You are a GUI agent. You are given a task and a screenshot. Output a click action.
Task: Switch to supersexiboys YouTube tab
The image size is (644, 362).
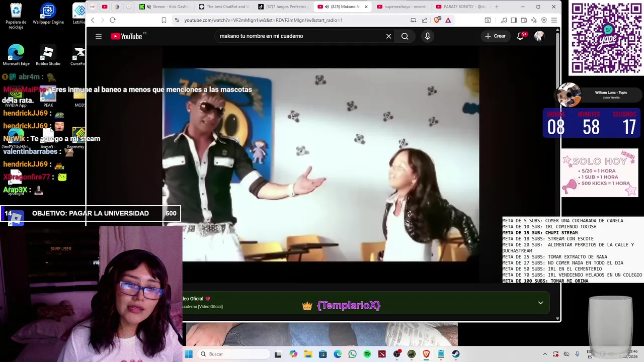pos(401,7)
